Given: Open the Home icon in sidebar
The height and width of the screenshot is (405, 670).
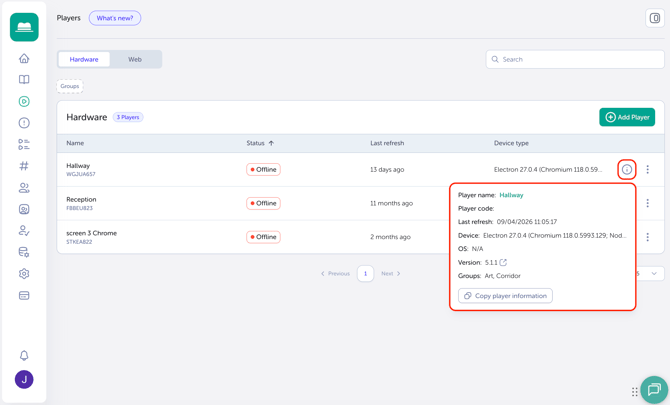Looking at the screenshot, I should 24,58.
